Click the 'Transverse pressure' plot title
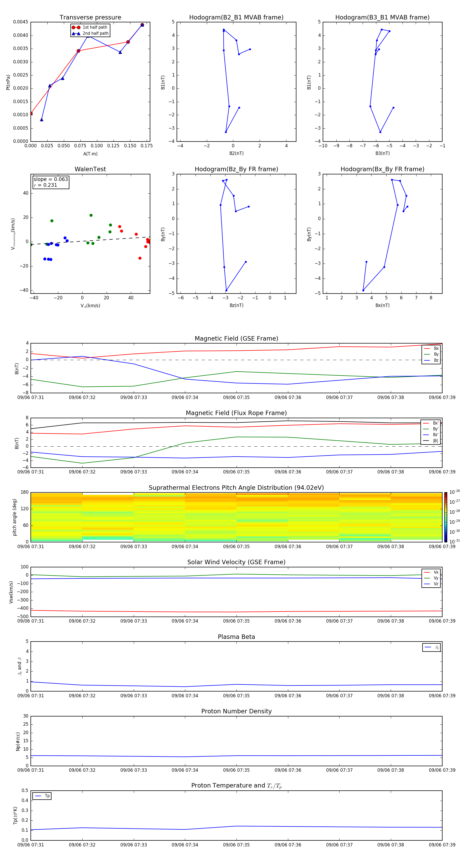The height and width of the screenshot is (868, 473). 90,18
